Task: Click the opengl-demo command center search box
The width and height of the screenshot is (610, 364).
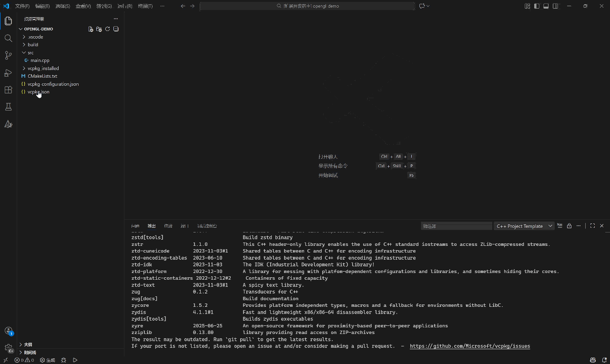Action: click(307, 6)
